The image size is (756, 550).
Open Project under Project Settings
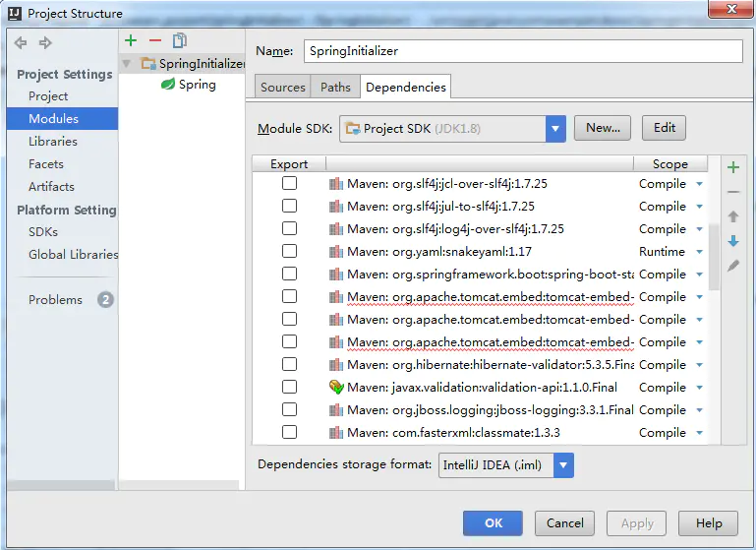[x=48, y=96]
